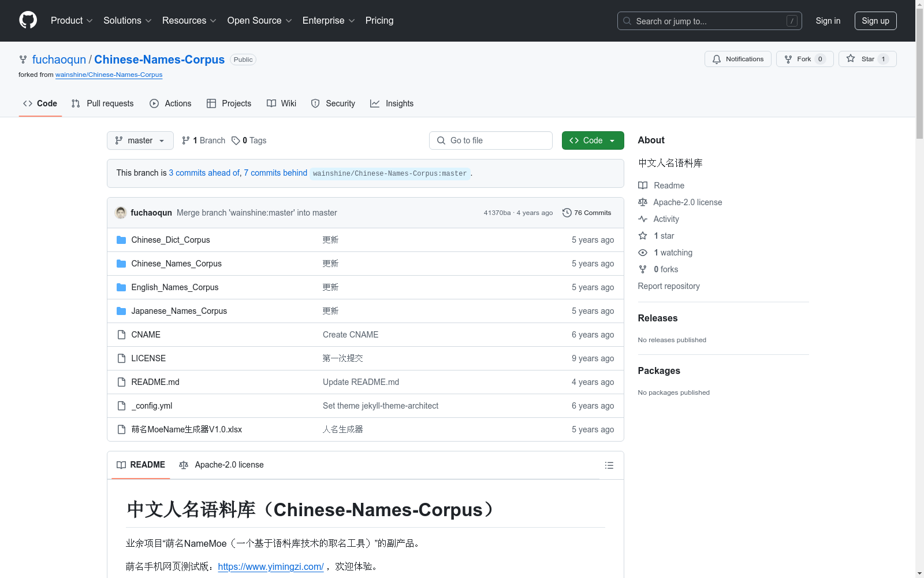
Task: Open the Packages heading link
Action: click(x=659, y=370)
